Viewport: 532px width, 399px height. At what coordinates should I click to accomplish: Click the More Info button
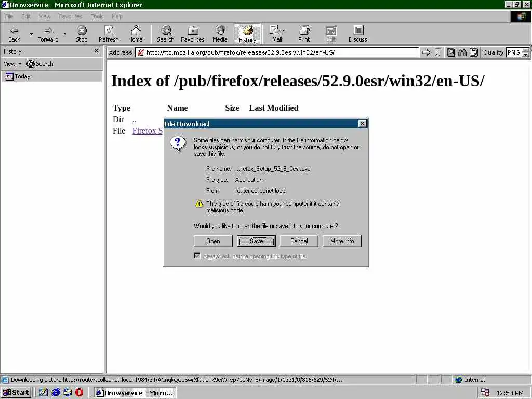click(342, 241)
